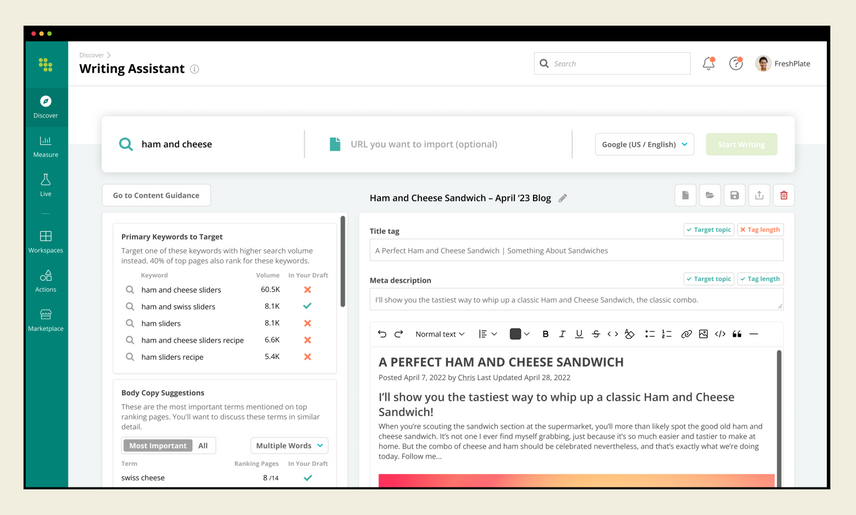The height and width of the screenshot is (515, 856).
Task: Select All terms filter
Action: [203, 446]
